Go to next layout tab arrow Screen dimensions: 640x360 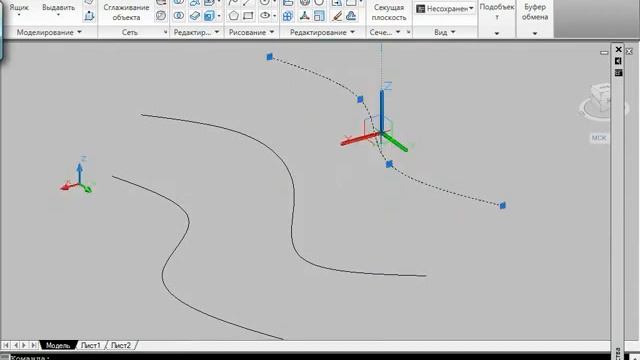pos(24,345)
